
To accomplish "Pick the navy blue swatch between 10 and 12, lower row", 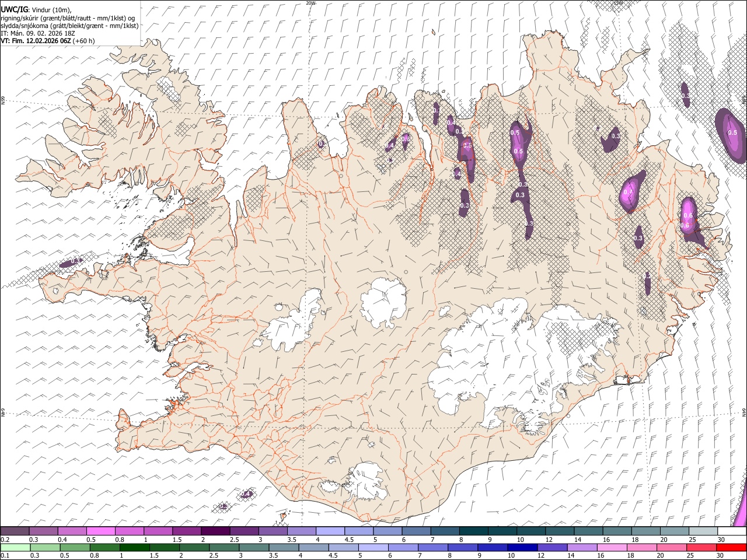I will coord(522,548).
